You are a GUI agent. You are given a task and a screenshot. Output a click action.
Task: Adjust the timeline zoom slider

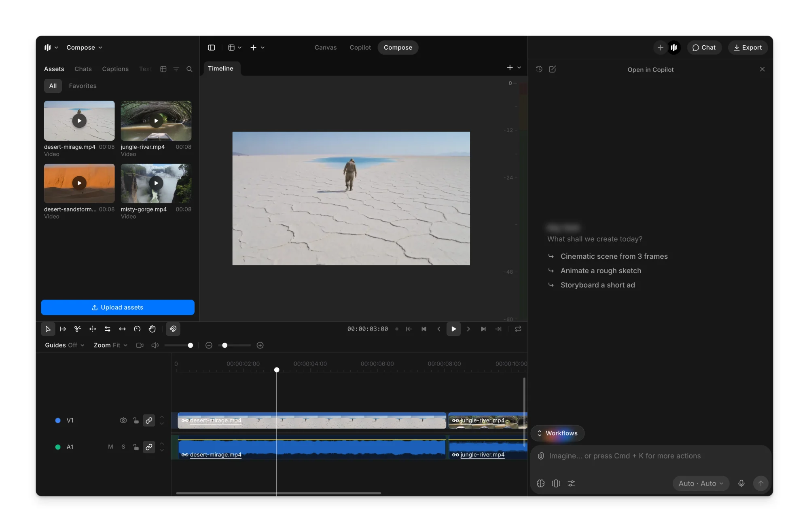coord(235,345)
